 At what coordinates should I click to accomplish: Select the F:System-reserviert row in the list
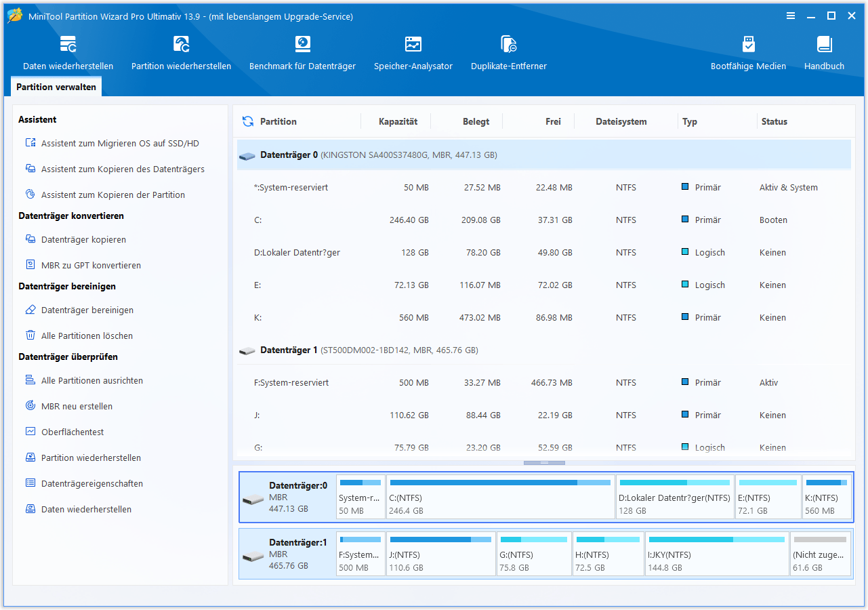(544, 382)
